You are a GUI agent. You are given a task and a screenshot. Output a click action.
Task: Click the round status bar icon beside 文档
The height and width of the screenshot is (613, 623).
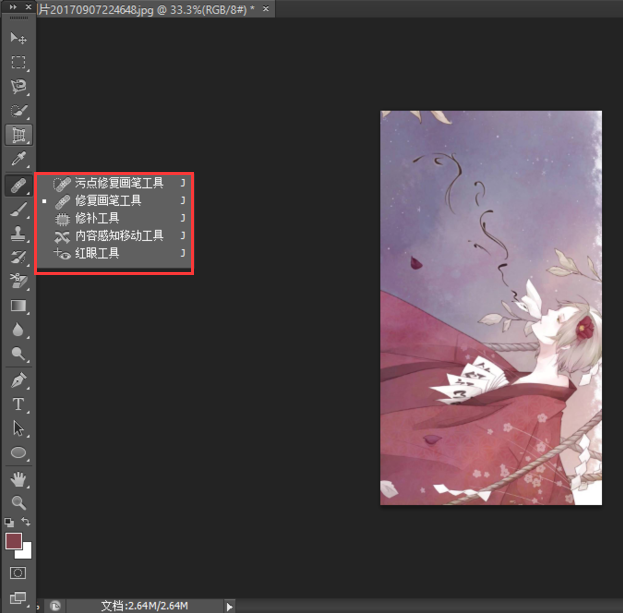(55, 606)
